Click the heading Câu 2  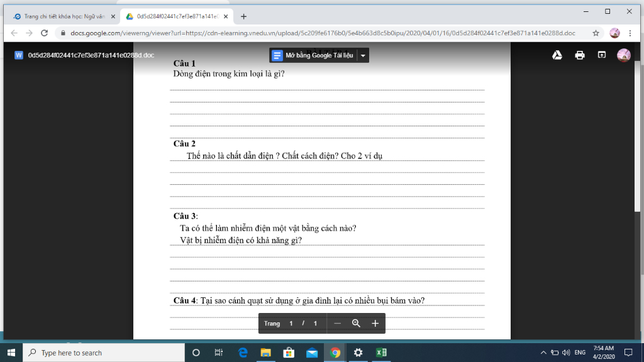184,144
